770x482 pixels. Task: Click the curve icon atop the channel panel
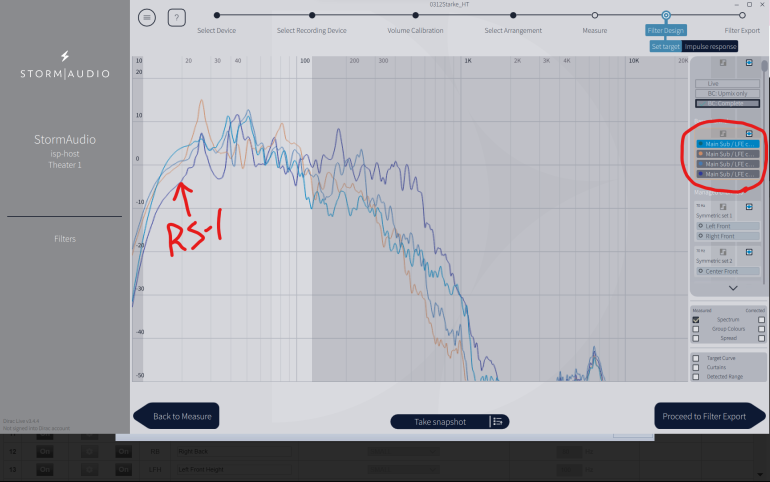click(723, 62)
